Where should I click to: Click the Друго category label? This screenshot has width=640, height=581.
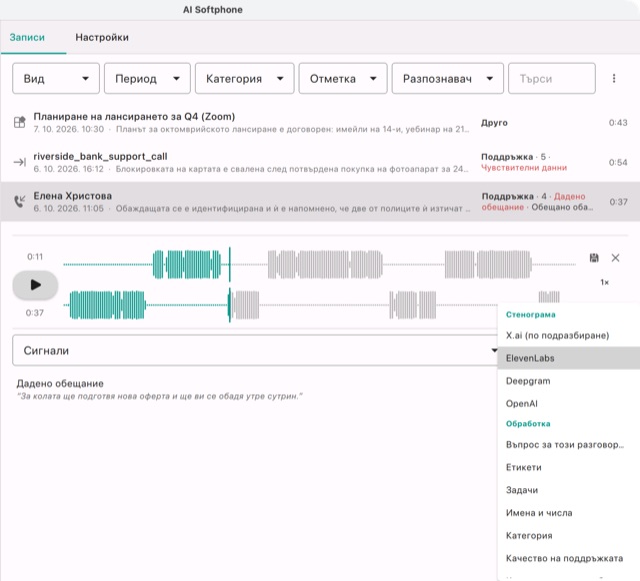494,123
